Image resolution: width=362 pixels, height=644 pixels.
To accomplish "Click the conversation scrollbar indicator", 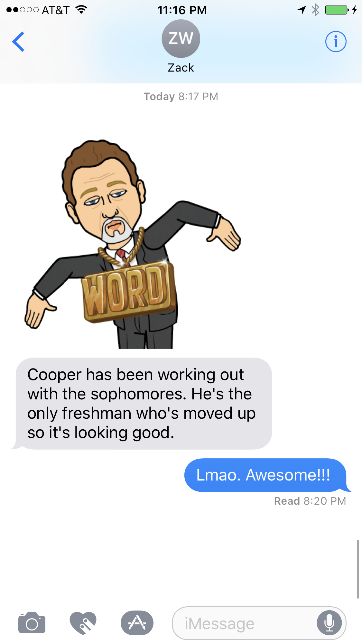I will 358,569.
